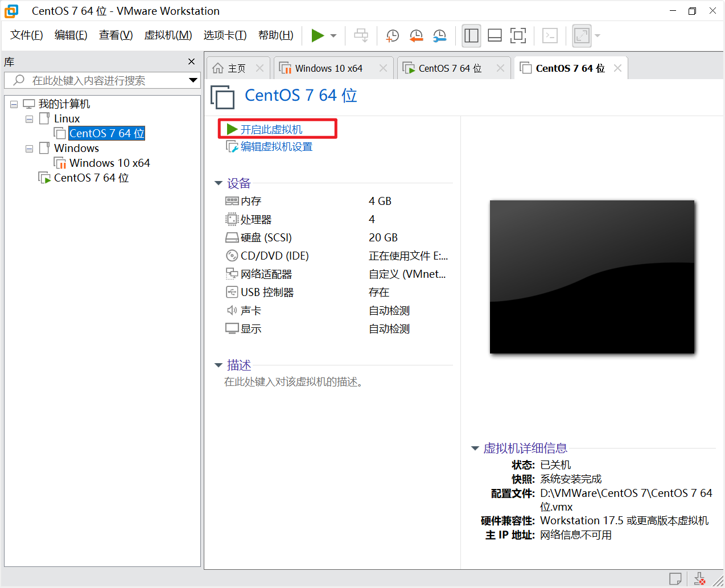Click the full screen mode icon

click(518, 36)
